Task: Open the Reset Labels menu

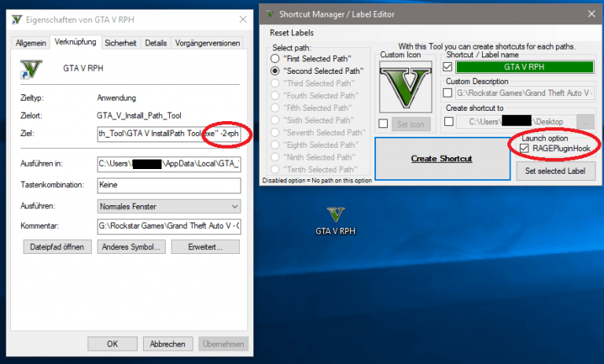Action: point(291,33)
